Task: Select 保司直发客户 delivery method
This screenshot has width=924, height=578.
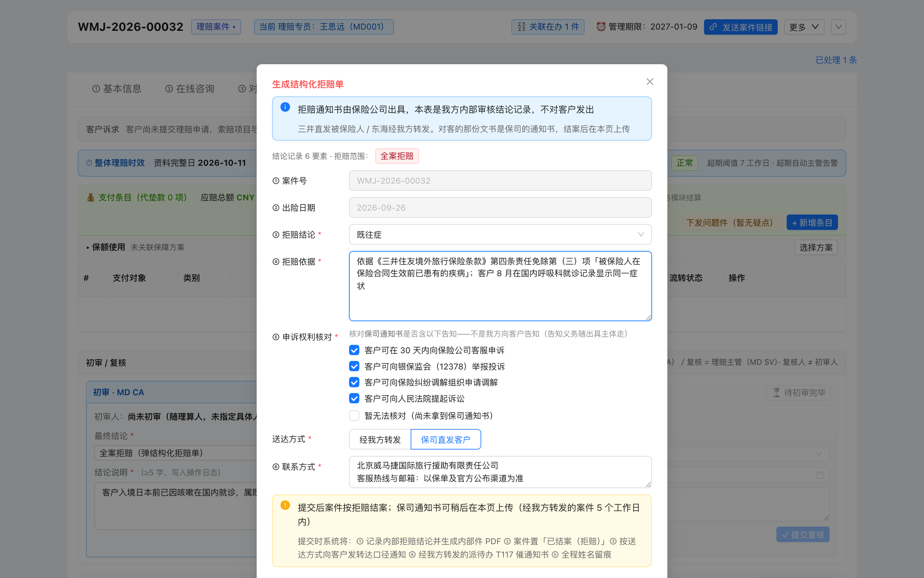Action: pyautogui.click(x=446, y=439)
